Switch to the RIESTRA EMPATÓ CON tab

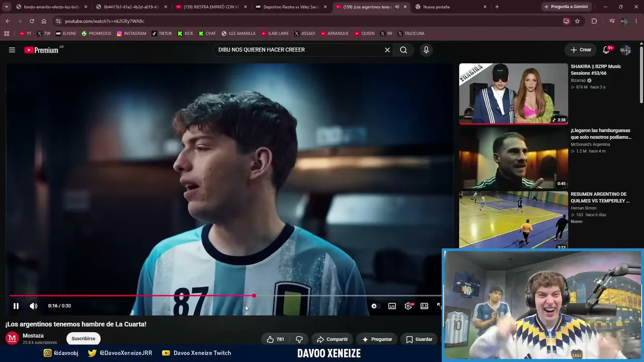211,7
